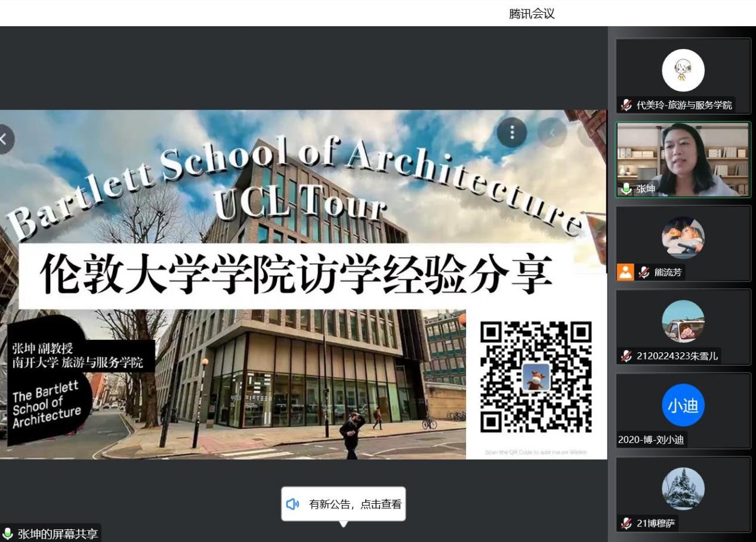
Task: Click the 腾讯会议 window title
Action: tap(532, 14)
